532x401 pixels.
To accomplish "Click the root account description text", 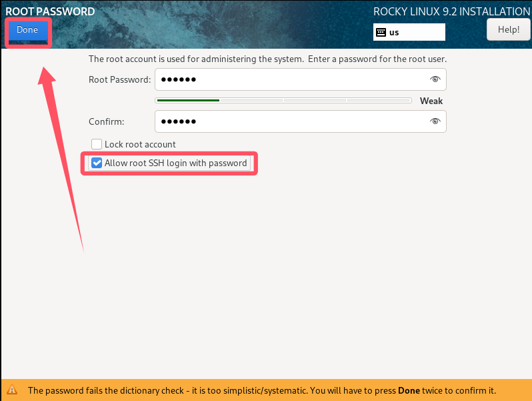I will coord(267,59).
